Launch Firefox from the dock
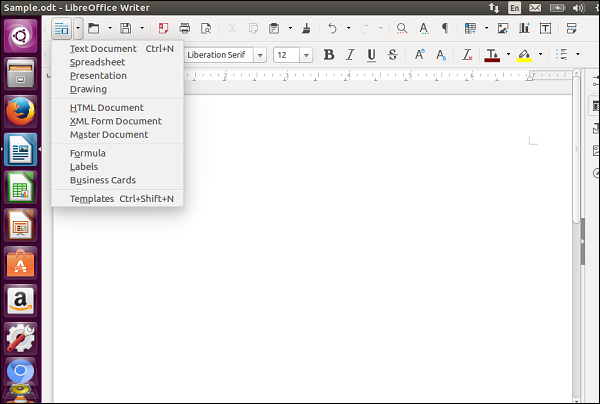 (21, 111)
